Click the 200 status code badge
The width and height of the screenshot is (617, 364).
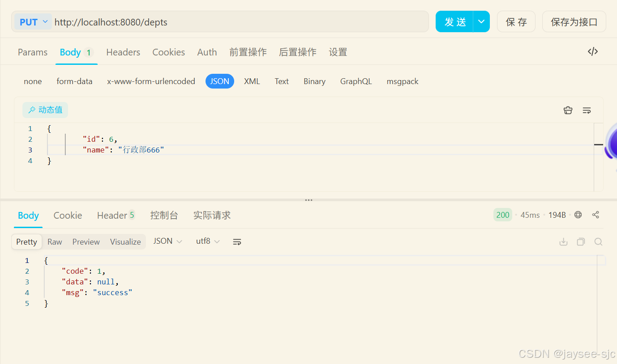click(503, 215)
